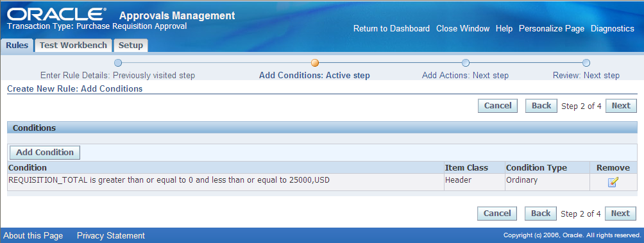This screenshot has height=243, width=644.
Task: Click the Personalize Page link
Action: coord(552,29)
